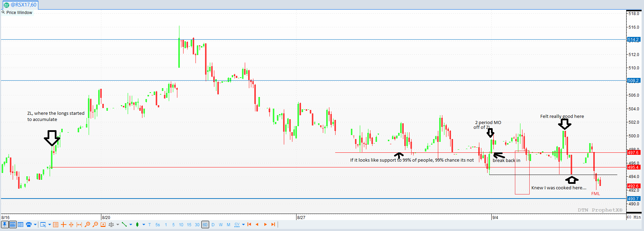Expand the scale options dropdown
Image resolution: width=644 pixels, height=231 pixels.
[x=118, y=225]
